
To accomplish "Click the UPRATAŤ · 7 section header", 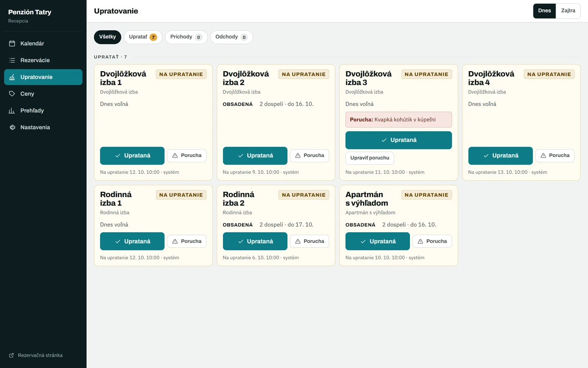I will click(x=110, y=57).
